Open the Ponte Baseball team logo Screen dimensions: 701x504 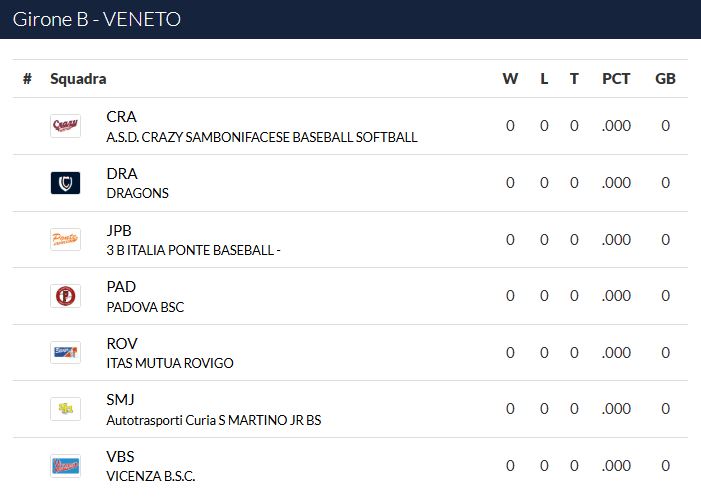click(x=65, y=239)
